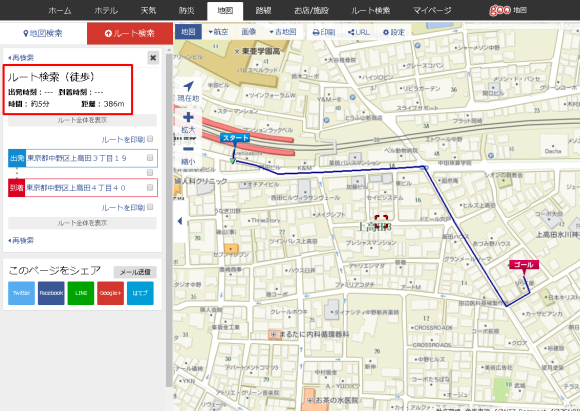Zoom out with the minus icon

(188, 149)
